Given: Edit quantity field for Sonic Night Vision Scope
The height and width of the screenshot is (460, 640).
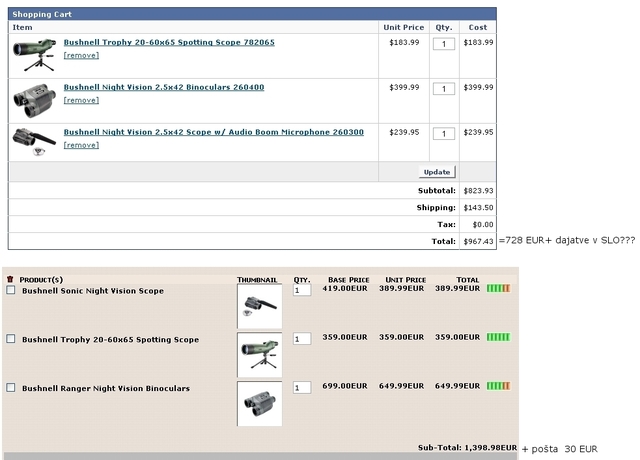Looking at the screenshot, I should [302, 290].
